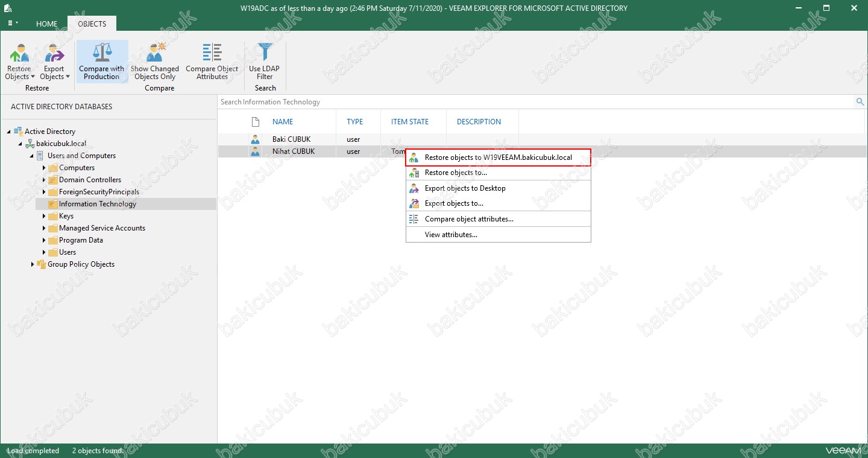Open Compare Object Attributes
This screenshot has width=868, height=458.
tap(212, 61)
